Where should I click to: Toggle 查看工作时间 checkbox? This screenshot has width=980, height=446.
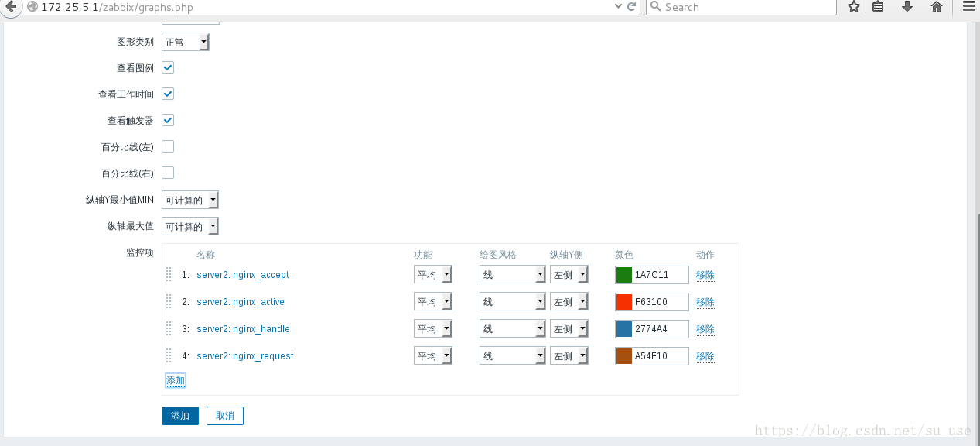(168, 94)
